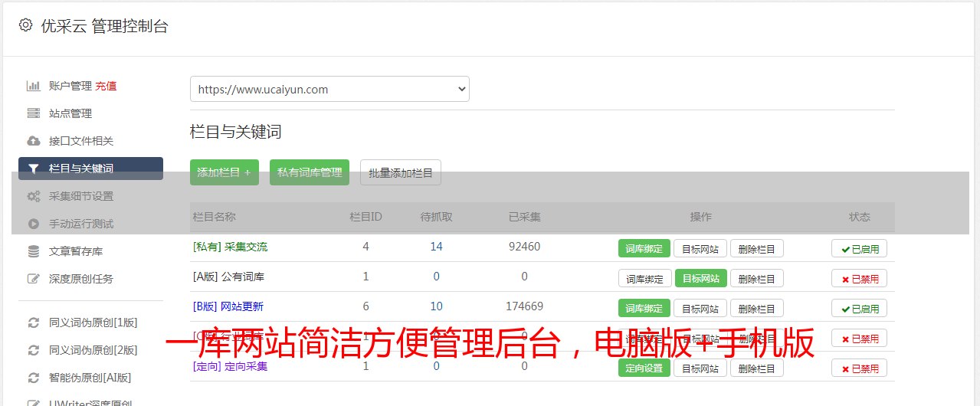Click 词库绑定 for 网站更新 row
Viewport: 980px width, 406px height.
(644, 308)
